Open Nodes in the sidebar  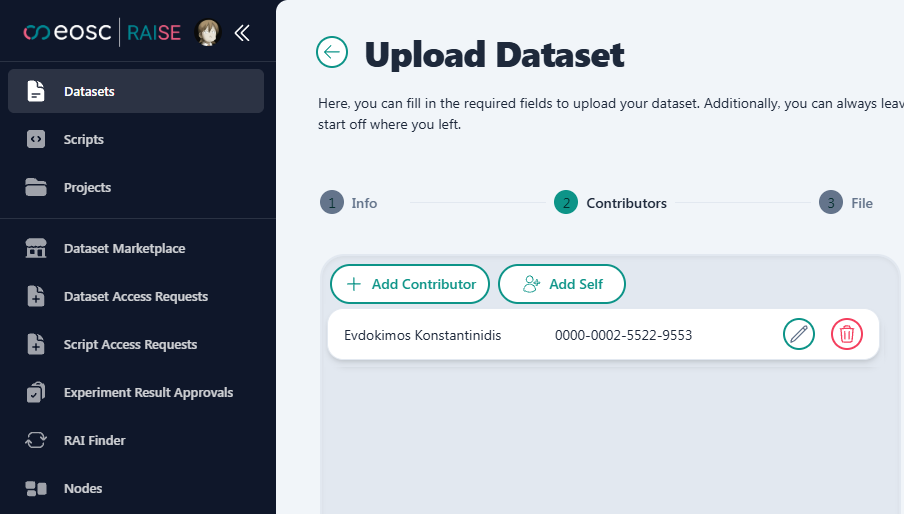pos(83,488)
